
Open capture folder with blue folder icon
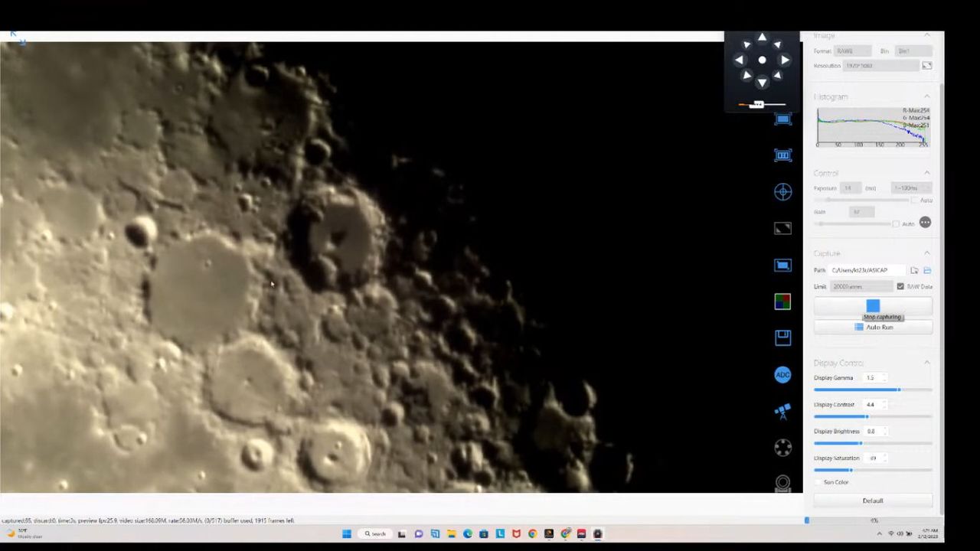927,270
